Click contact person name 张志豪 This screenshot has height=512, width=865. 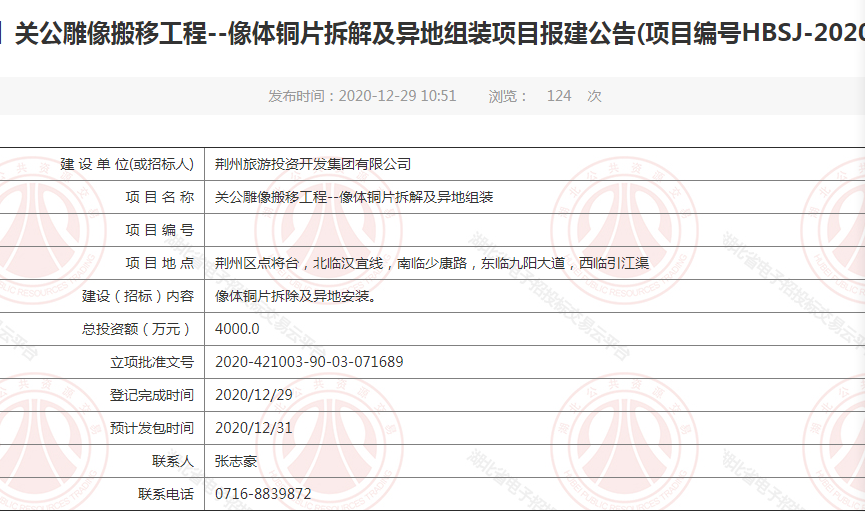tap(236, 461)
